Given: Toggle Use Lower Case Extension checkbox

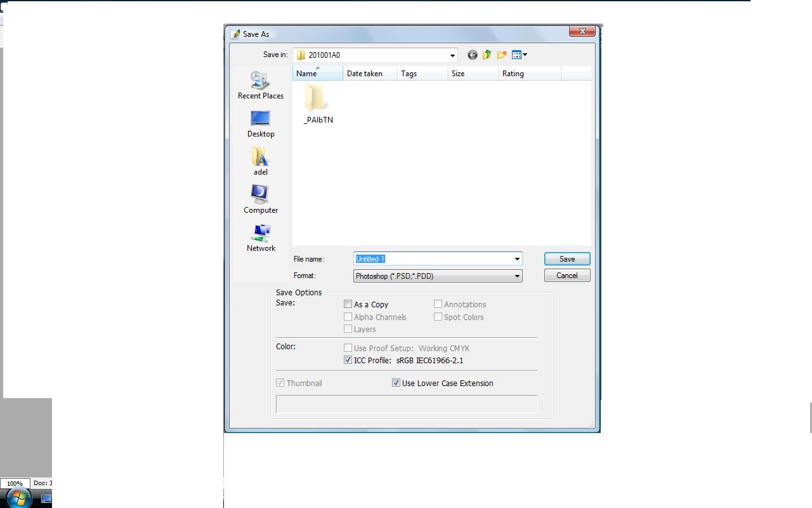Looking at the screenshot, I should tap(396, 383).
